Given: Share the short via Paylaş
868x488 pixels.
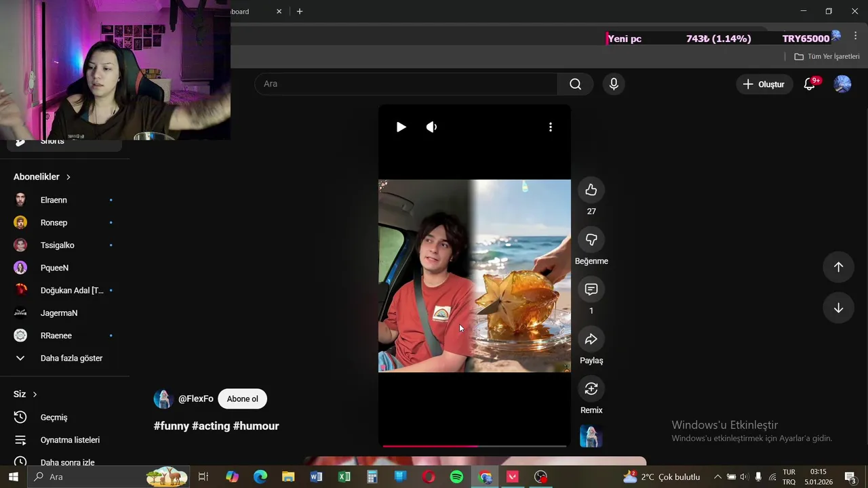Looking at the screenshot, I should (591, 339).
